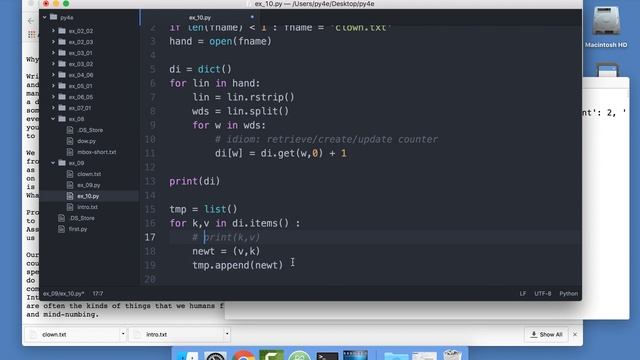Click the 17:7 cursor position indicator
This screenshot has width=640, height=360.
(x=98, y=293)
